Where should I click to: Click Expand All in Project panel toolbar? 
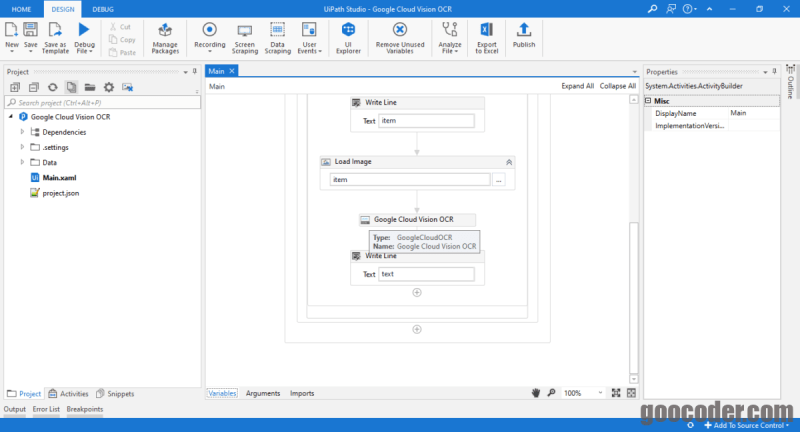click(x=15, y=87)
